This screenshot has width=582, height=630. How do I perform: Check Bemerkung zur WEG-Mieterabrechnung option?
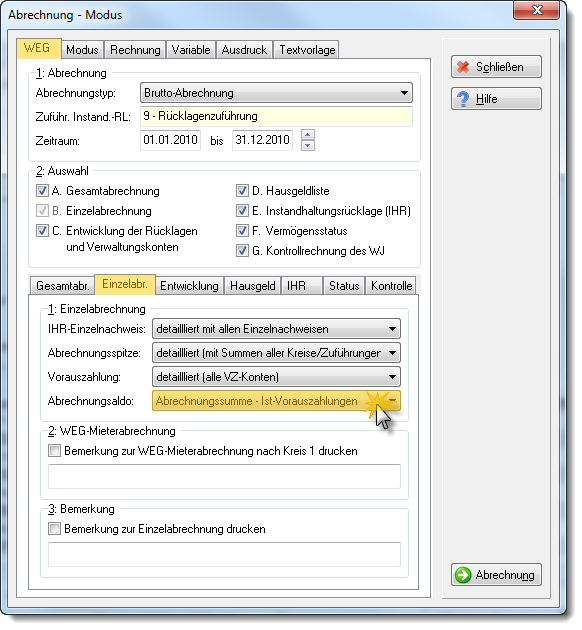[x=54, y=451]
